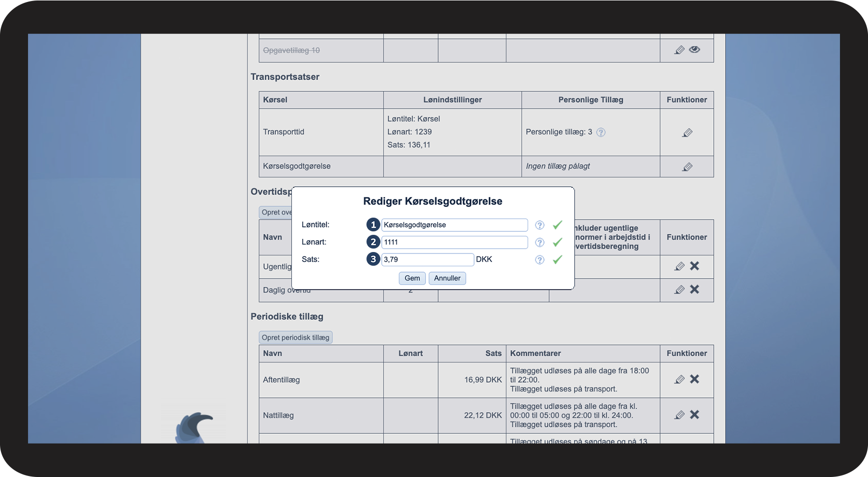Edit the Nattillæg periodic supplement
Image resolution: width=868 pixels, height=477 pixels.
[x=679, y=415]
